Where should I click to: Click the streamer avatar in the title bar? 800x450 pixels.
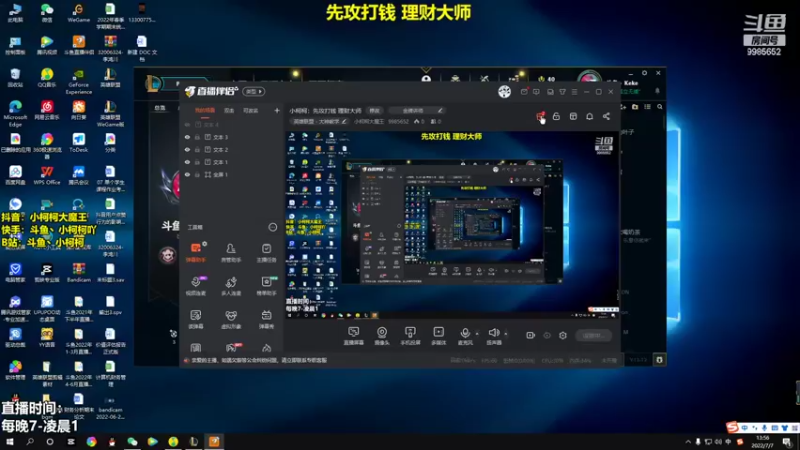click(505, 91)
